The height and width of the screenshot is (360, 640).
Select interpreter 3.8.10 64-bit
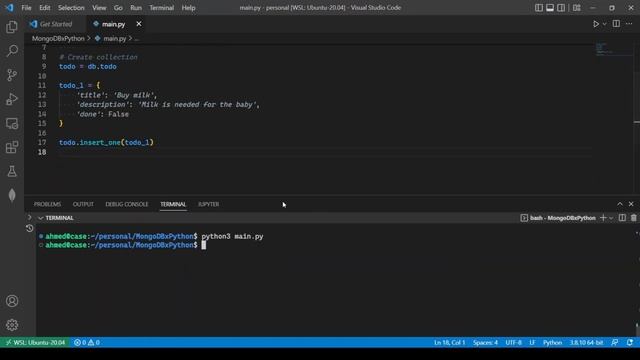point(586,342)
